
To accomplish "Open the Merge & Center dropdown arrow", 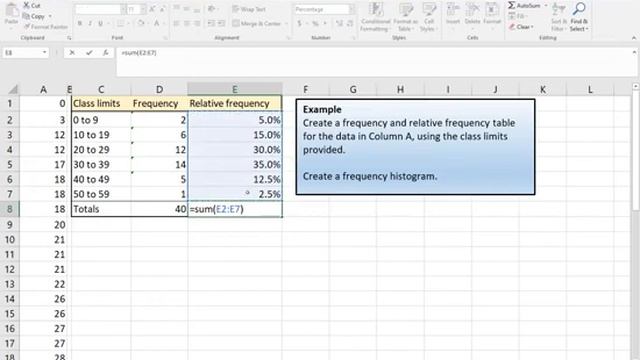I will (x=286, y=24).
